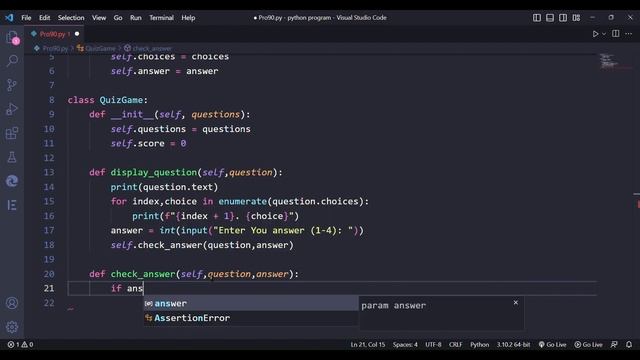
Task: Click the first Go Live status button
Action: [x=552, y=344]
